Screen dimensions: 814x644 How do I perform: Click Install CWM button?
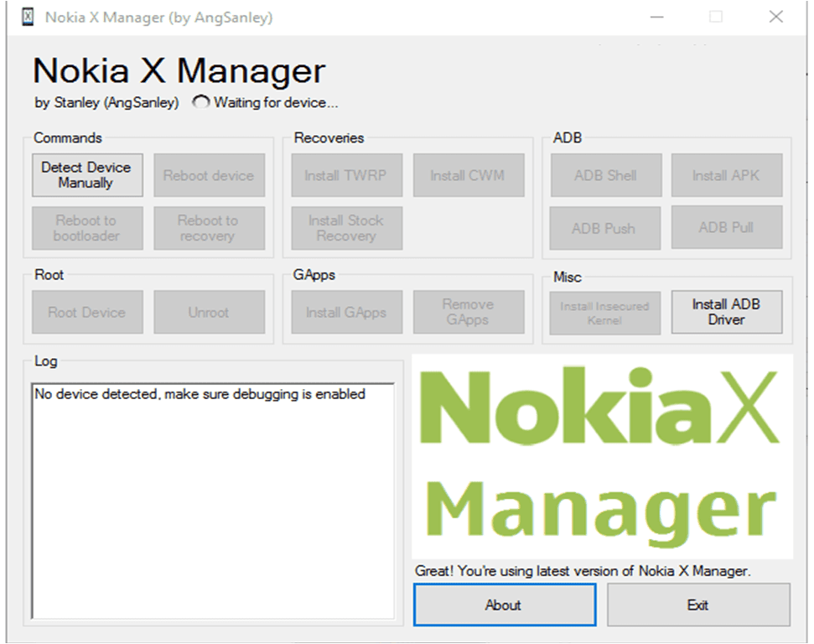(x=469, y=175)
